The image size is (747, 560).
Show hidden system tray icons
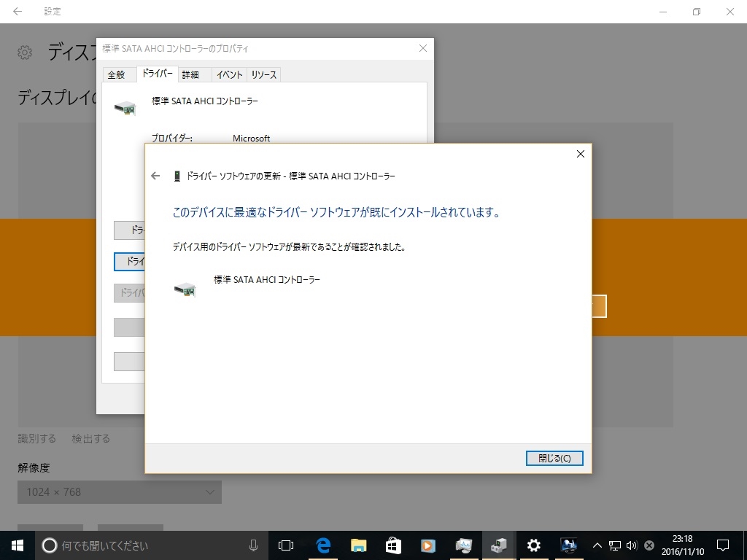[597, 545]
